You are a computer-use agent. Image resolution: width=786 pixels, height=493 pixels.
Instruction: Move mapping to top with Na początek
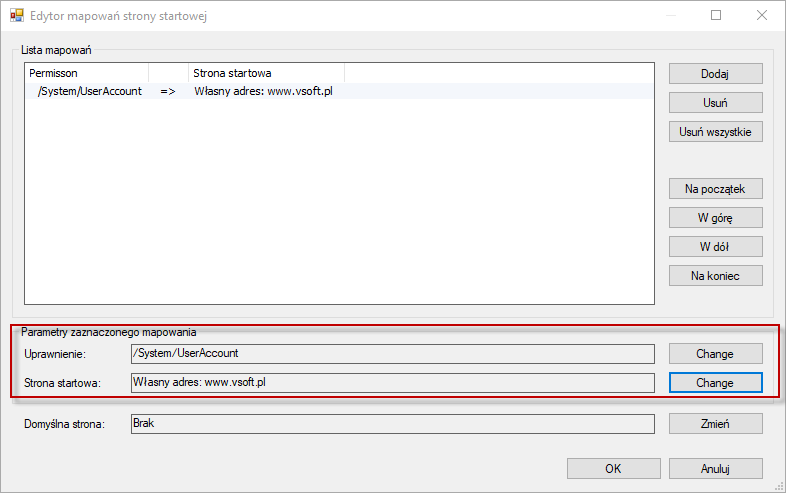(715, 189)
